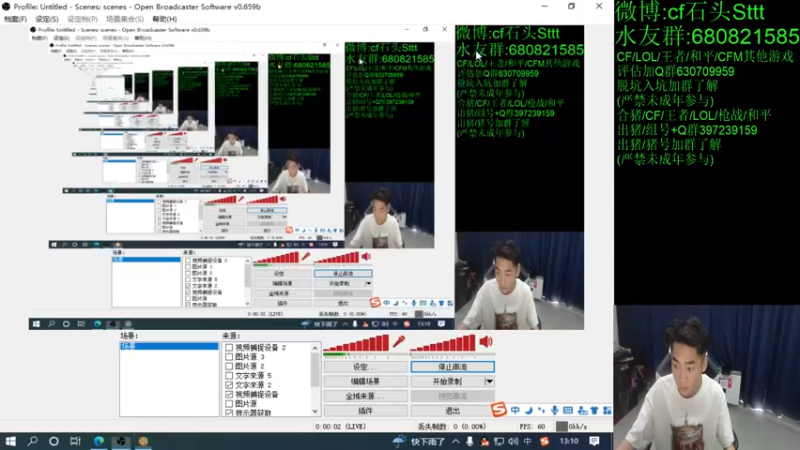Enable the 视频捕捉设备 2 source checkbox
This screenshot has width=800, height=450.
229,347
